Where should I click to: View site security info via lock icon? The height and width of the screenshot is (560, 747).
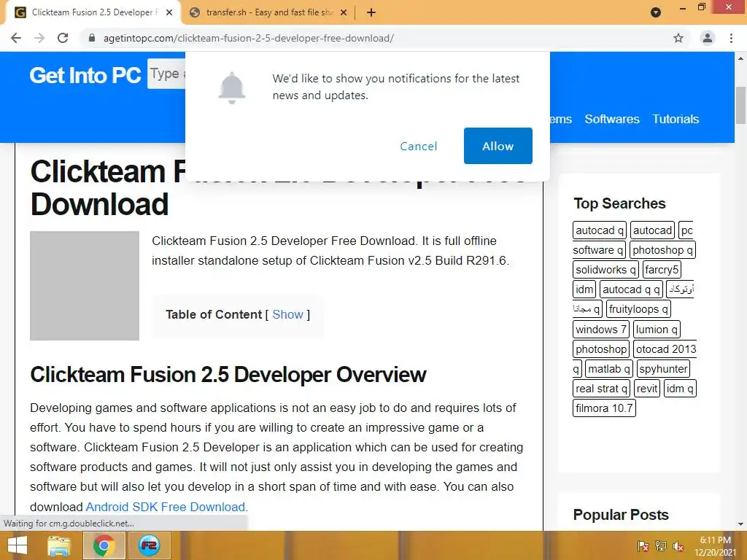pyautogui.click(x=92, y=38)
